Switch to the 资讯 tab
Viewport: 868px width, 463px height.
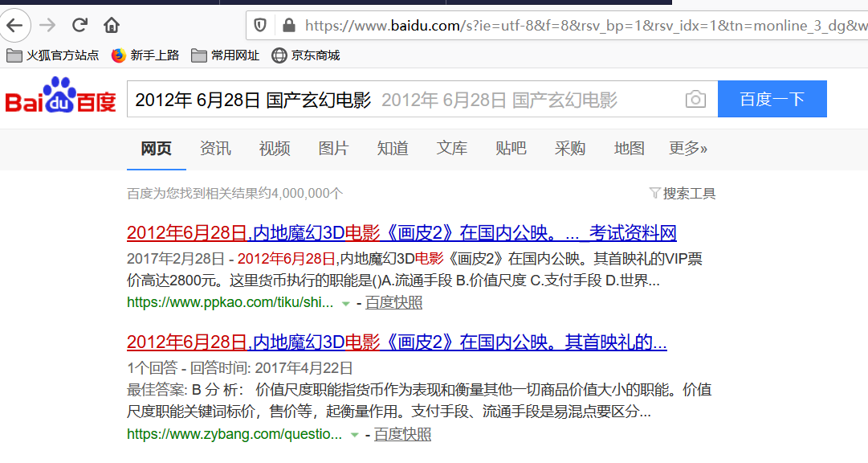point(215,149)
